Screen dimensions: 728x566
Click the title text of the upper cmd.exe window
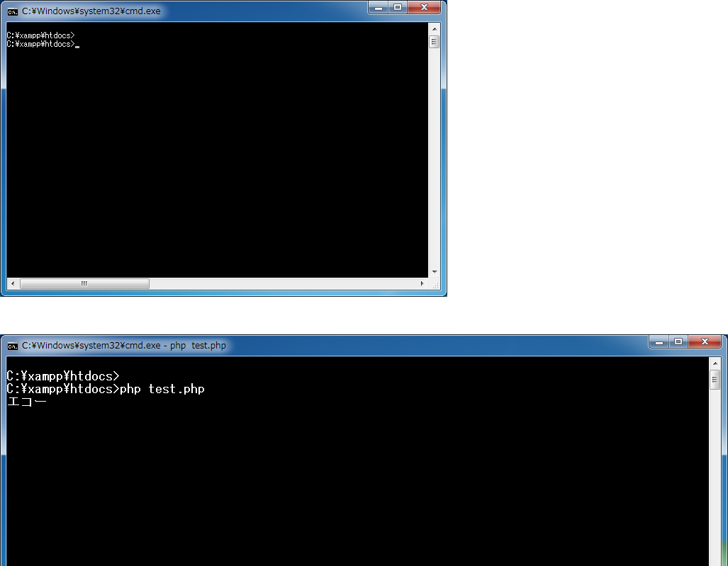pyautogui.click(x=91, y=11)
